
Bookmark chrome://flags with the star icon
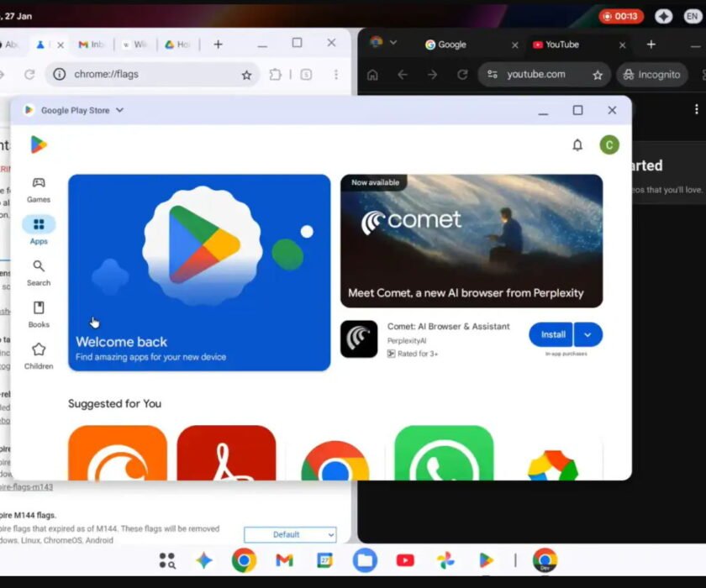245,74
